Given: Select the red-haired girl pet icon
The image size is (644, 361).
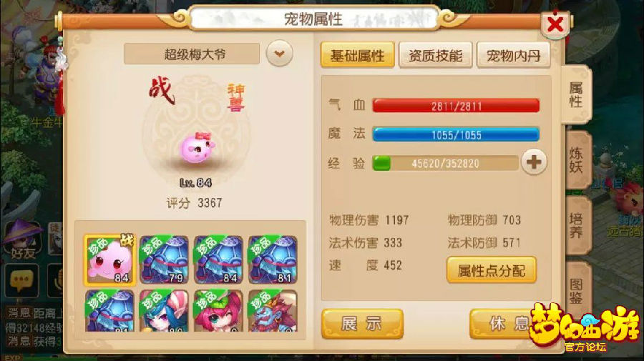Looking at the screenshot, I should 218,310.
